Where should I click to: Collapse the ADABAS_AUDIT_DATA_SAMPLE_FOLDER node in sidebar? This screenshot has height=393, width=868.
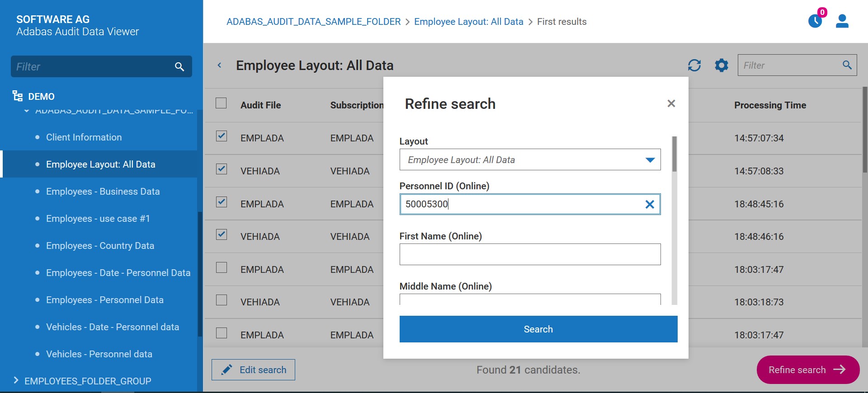point(26,110)
